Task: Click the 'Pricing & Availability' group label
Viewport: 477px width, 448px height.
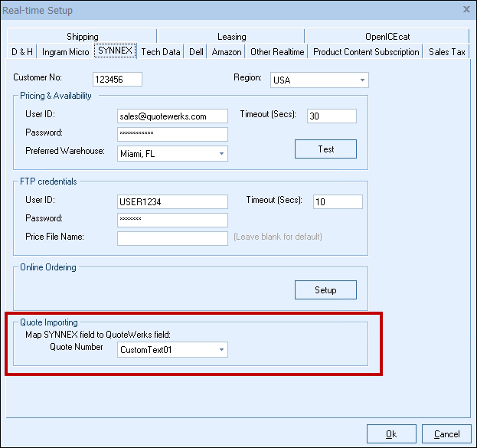Action: coord(56,96)
